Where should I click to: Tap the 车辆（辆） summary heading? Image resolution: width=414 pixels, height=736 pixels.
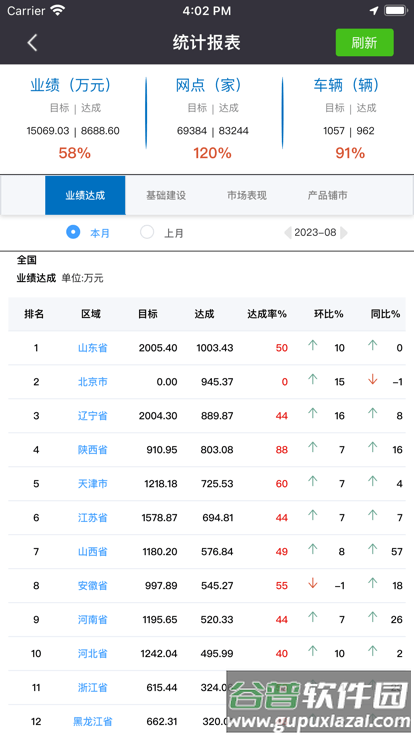[347, 85]
